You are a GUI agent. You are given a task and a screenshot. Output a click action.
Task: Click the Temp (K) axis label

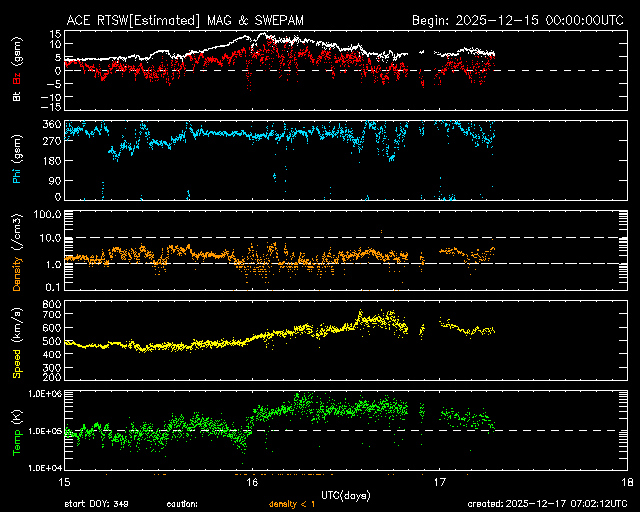tap(16, 432)
